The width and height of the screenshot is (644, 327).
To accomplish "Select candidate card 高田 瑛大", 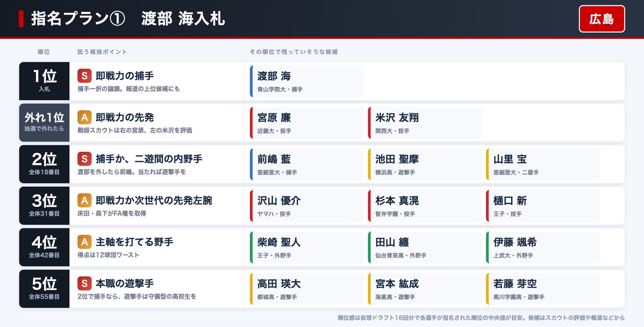I will tap(307, 289).
